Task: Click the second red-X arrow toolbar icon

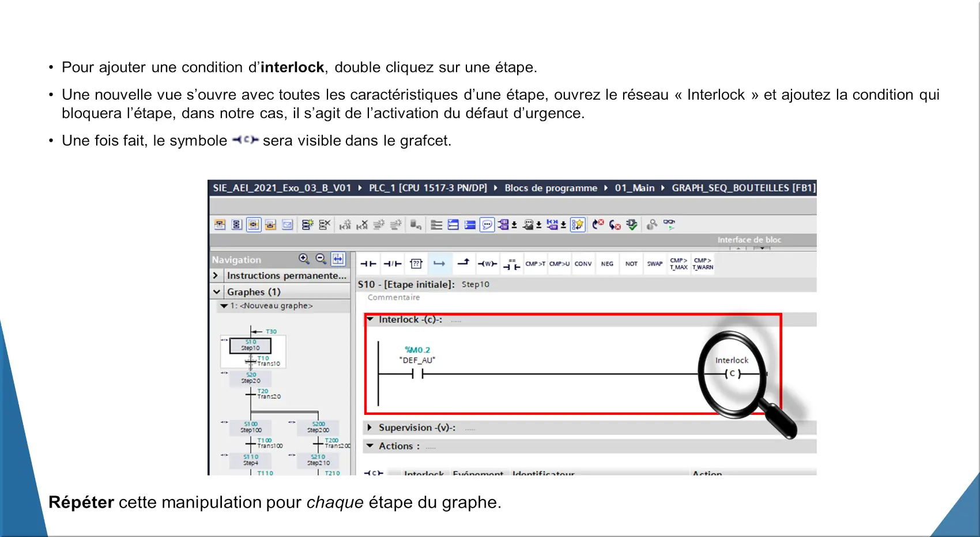Action: click(x=615, y=225)
